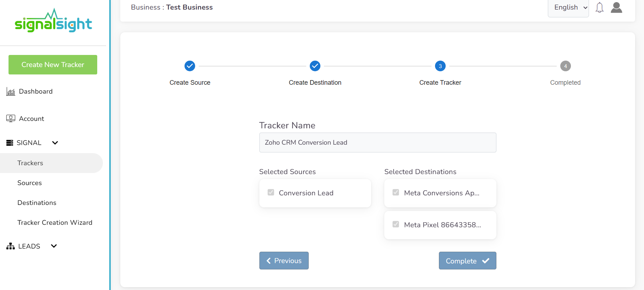Open Tracker Creation Wizard
Image resolution: width=644 pixels, height=290 pixels.
click(55, 223)
